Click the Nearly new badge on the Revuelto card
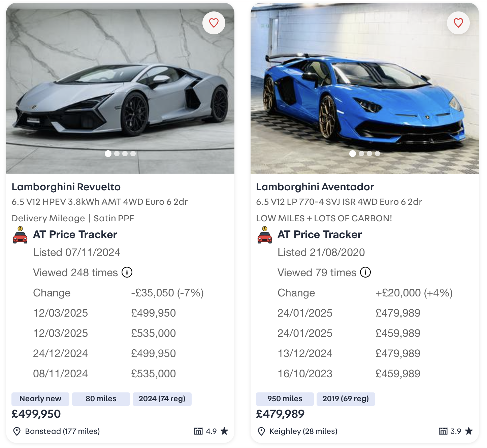Viewport: 487px width, 448px height. click(x=40, y=399)
